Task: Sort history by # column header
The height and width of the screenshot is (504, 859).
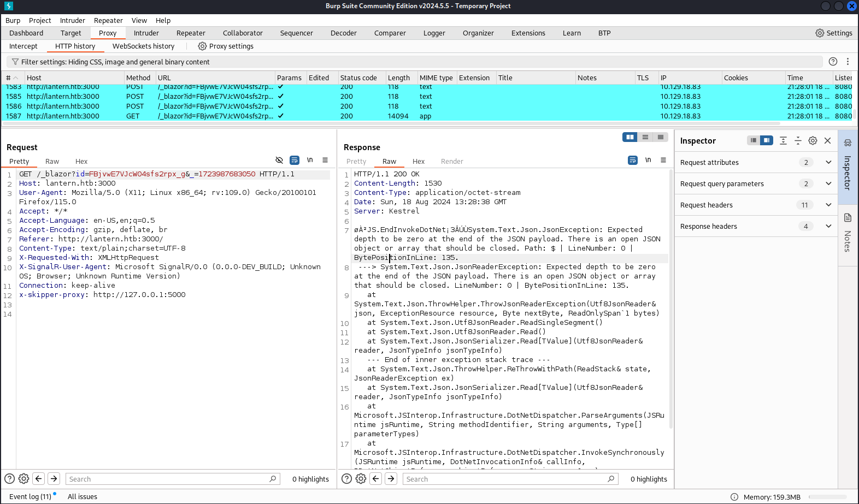Action: tap(12, 78)
